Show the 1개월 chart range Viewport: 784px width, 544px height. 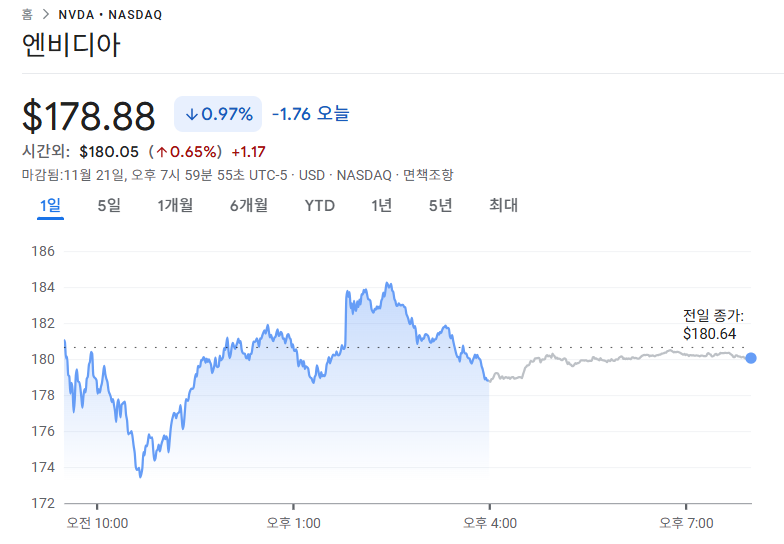pyautogui.click(x=175, y=206)
